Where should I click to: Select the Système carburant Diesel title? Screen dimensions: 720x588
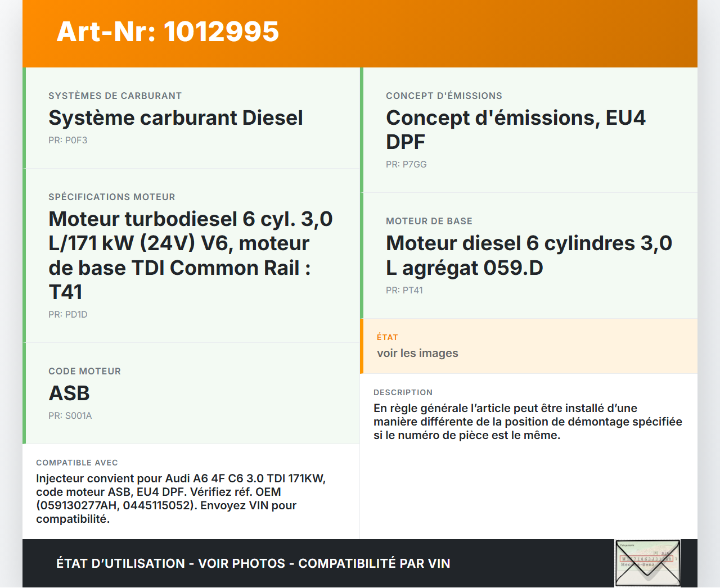[175, 118]
